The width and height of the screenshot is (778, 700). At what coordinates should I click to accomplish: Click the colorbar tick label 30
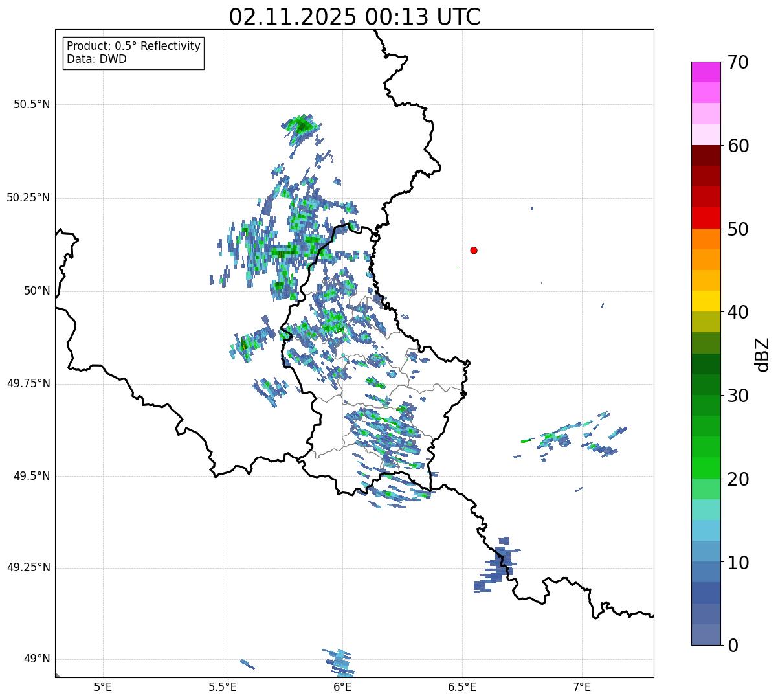[x=738, y=396]
